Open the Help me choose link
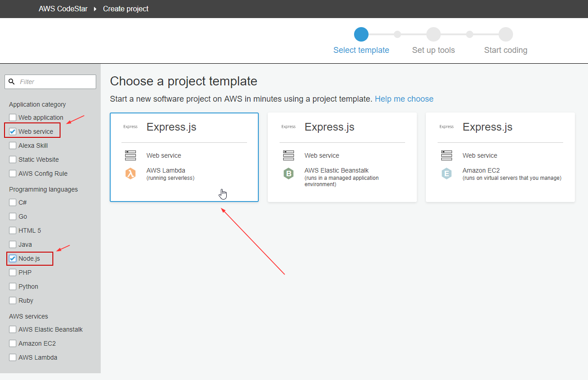 [x=404, y=99]
